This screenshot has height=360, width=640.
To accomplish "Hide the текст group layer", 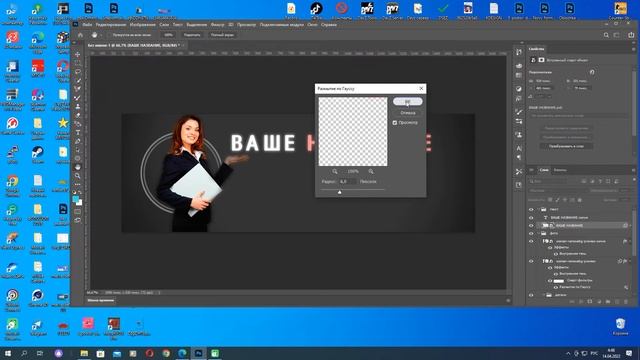I will point(531,209).
